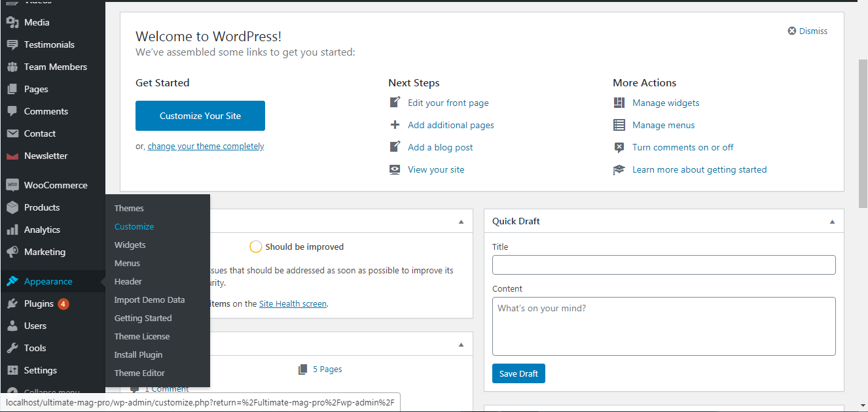Dismiss the Welcome to WordPress panel
The image size is (868, 412).
click(808, 31)
